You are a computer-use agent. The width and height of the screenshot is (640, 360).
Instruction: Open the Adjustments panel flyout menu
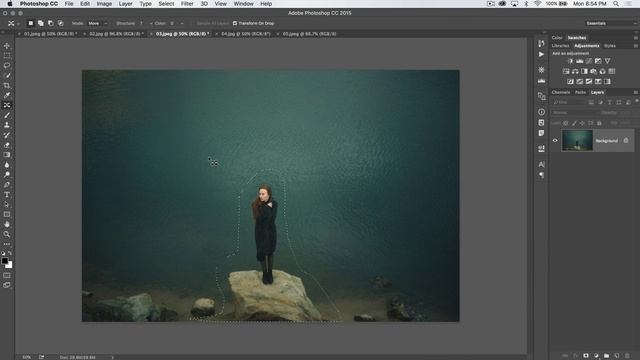point(636,46)
